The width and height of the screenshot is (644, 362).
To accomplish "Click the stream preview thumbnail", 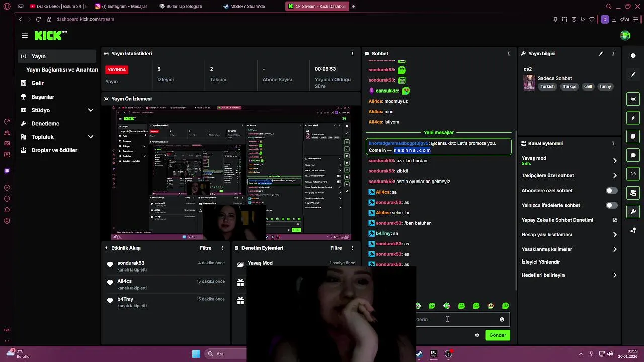I will tap(231, 173).
